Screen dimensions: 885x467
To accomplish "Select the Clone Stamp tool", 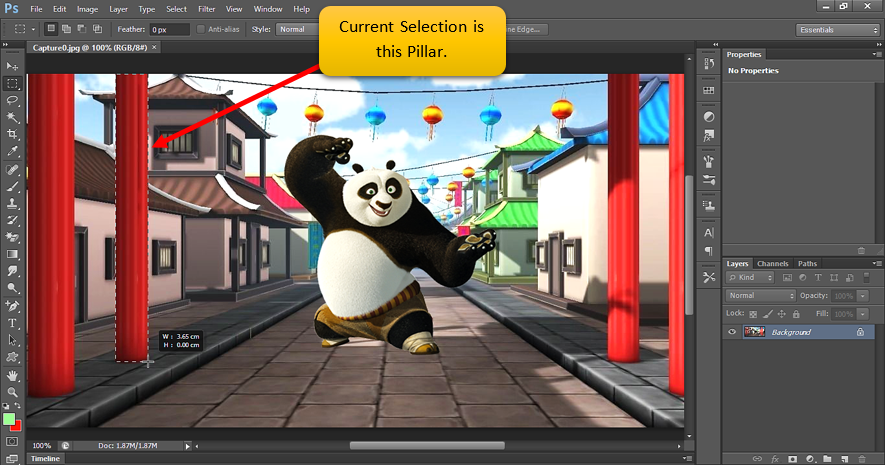I will [12, 203].
